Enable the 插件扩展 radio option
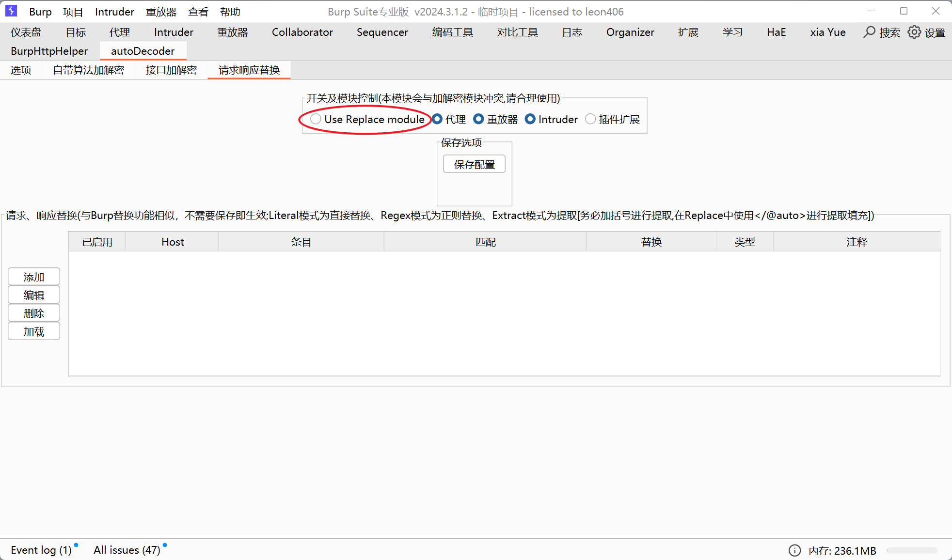This screenshot has width=952, height=560. (x=590, y=119)
